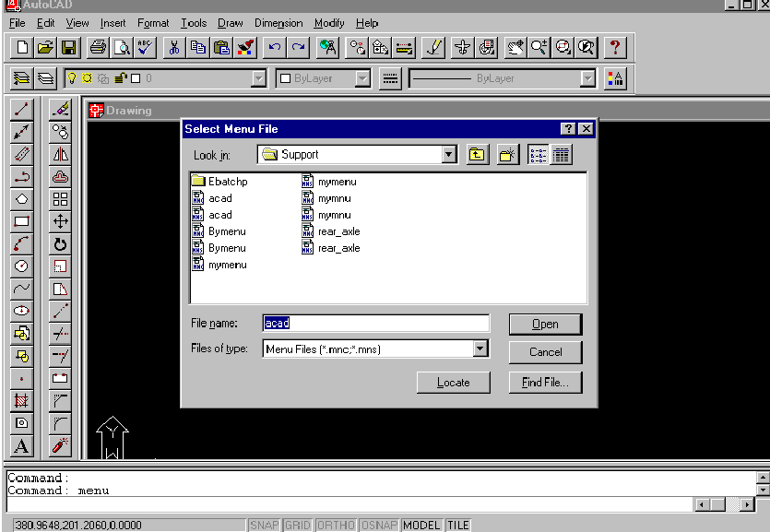Image resolution: width=770 pixels, height=532 pixels.
Task: Click the dialog's ? help button
Action: 568,128
